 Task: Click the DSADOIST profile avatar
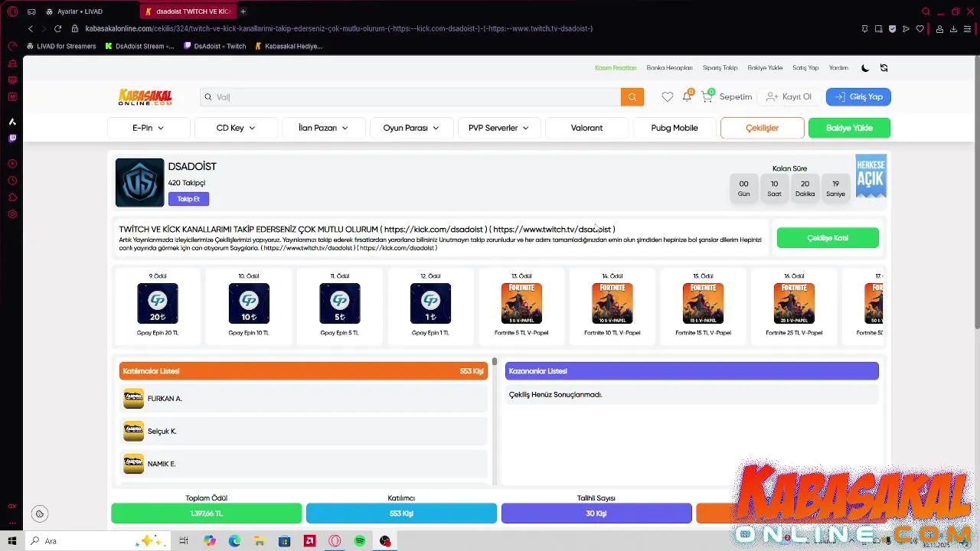[139, 182]
